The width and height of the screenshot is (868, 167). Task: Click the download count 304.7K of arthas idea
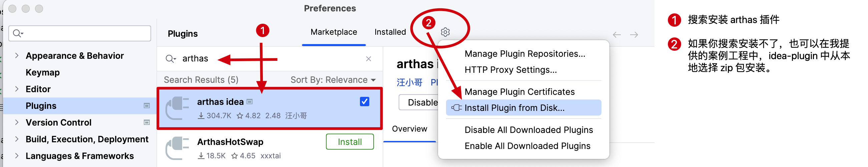click(214, 116)
